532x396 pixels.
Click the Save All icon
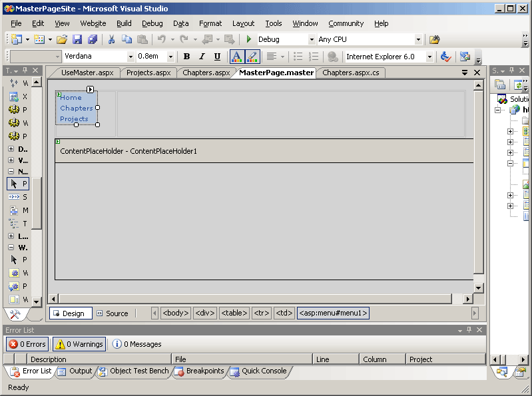(93, 40)
